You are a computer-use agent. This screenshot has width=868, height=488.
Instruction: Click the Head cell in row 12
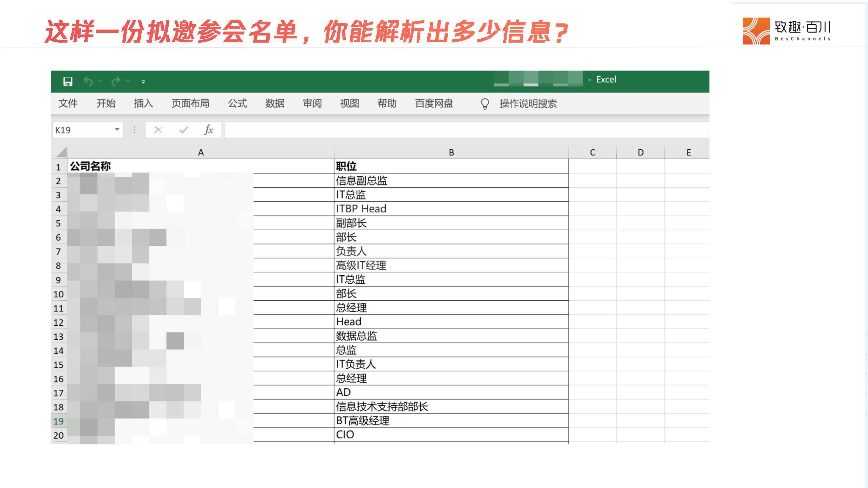tap(451, 322)
